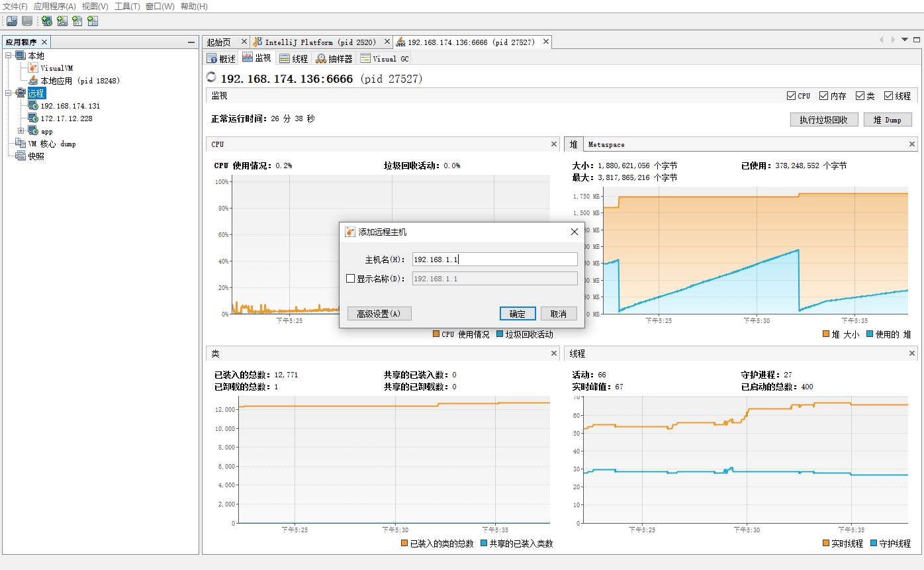Click the orange CPU 使用情况 legend swatch

[436, 334]
